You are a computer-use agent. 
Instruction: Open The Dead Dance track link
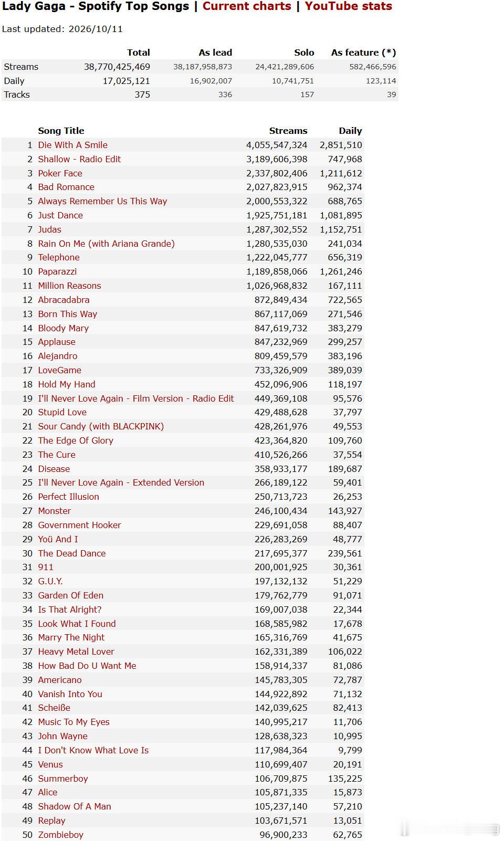(x=71, y=553)
